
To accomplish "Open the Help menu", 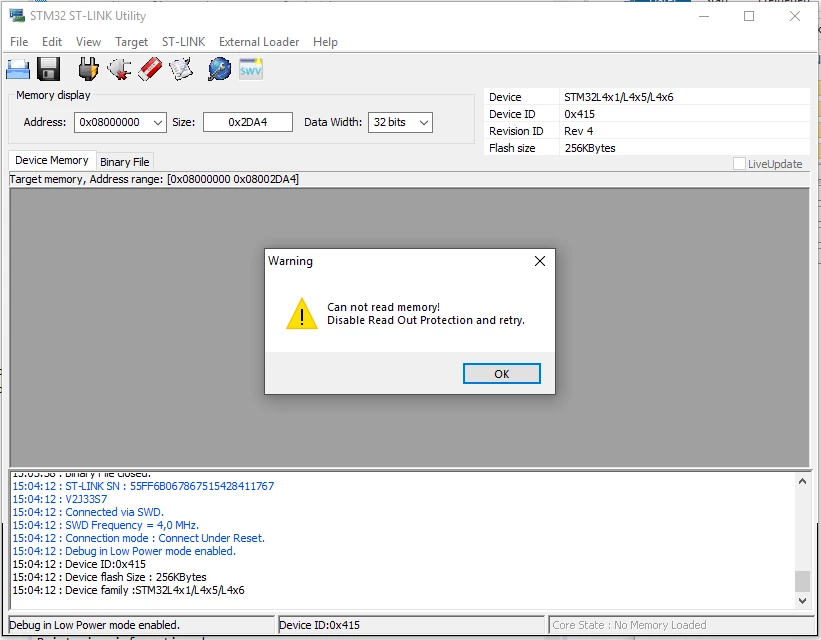I will pyautogui.click(x=325, y=42).
